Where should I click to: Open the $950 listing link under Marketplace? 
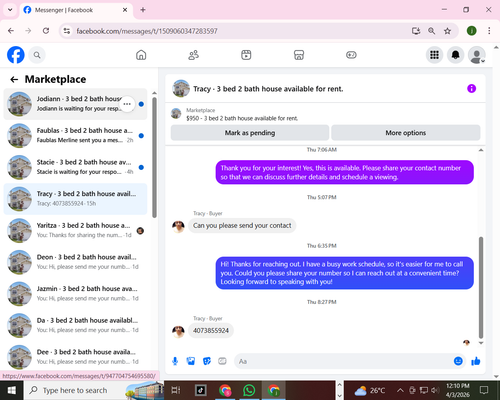point(242,118)
